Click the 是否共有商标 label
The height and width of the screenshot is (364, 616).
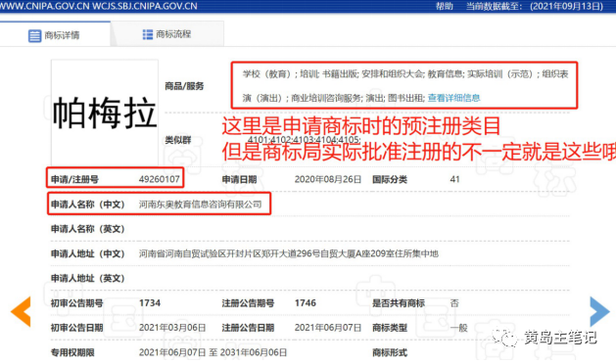click(399, 303)
